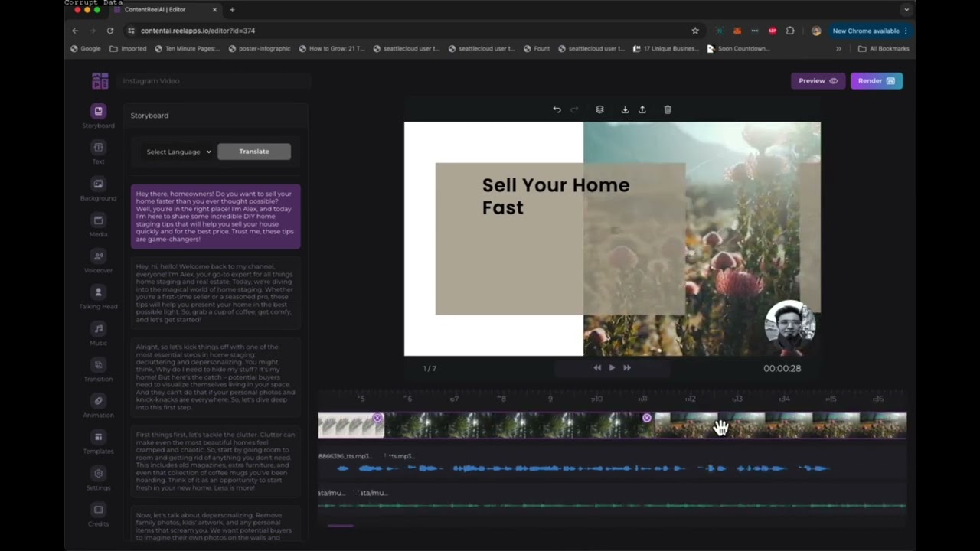The height and width of the screenshot is (551, 980).
Task: Undo the last edit
Action: pos(557,109)
